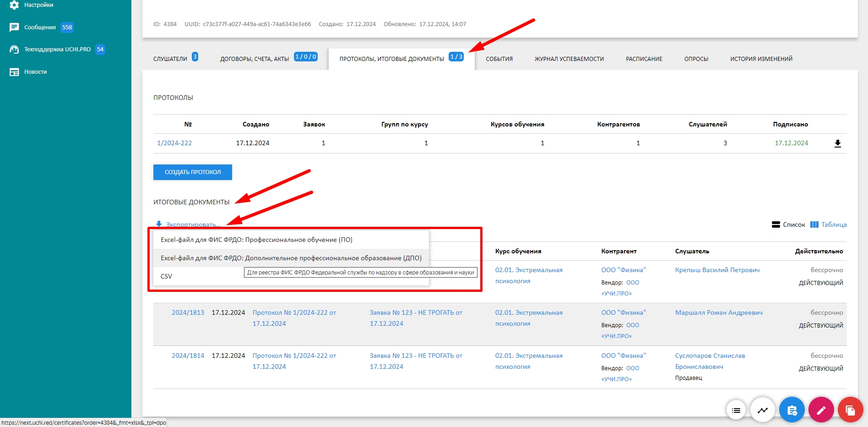Open ООО "Физика" in Крепыш row
Image resolution: width=868 pixels, height=427 pixels.
[x=624, y=270]
